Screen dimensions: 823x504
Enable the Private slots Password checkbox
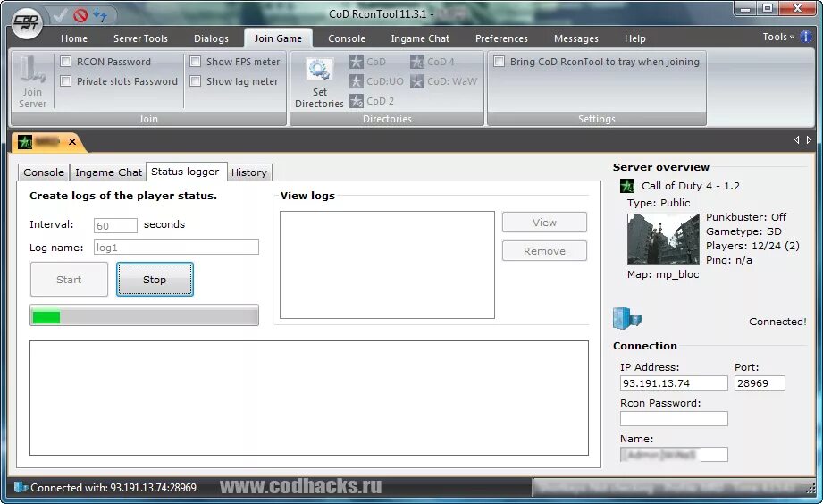tap(65, 80)
